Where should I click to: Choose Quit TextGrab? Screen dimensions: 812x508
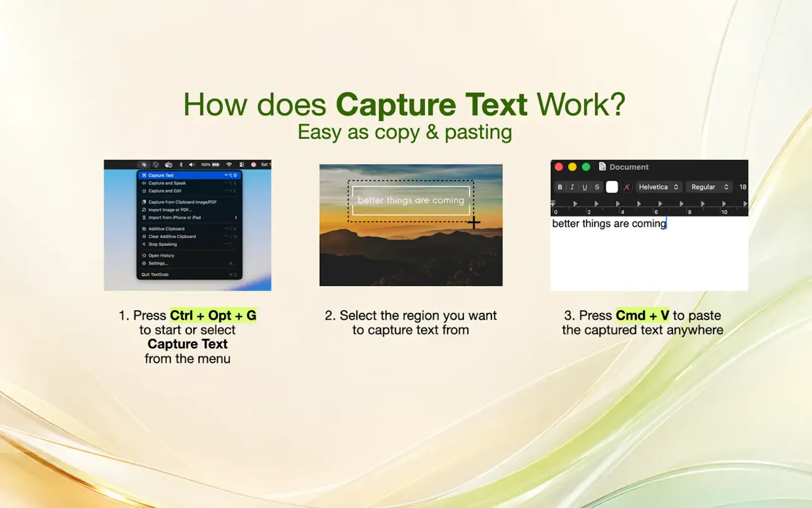pyautogui.click(x=189, y=274)
